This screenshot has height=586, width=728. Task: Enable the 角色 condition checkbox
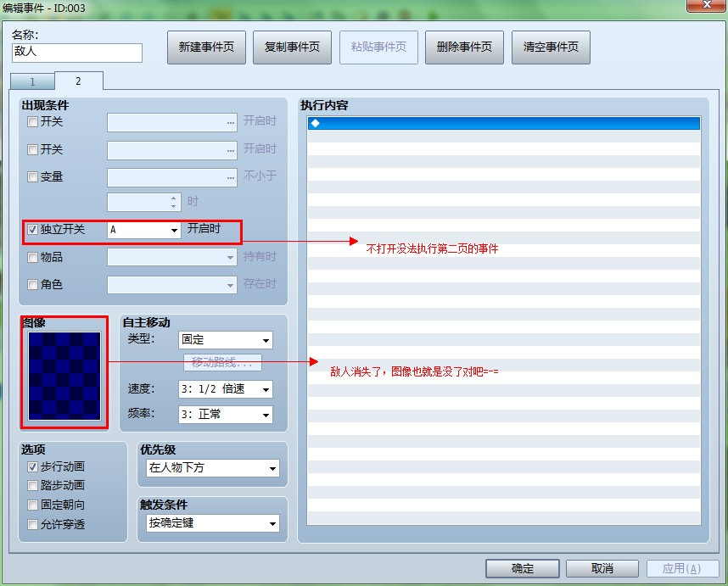(x=32, y=284)
